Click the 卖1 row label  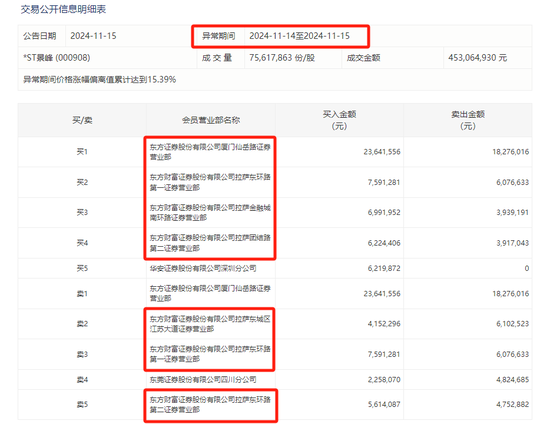[82, 294]
